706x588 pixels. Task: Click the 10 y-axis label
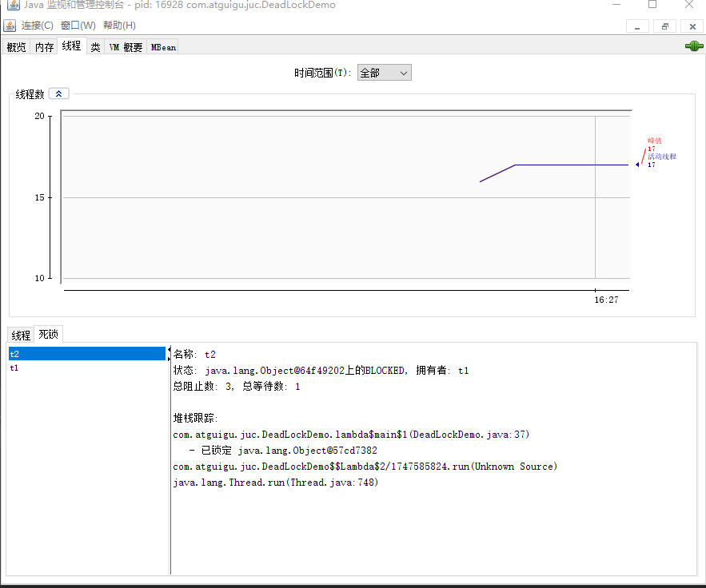[x=40, y=278]
